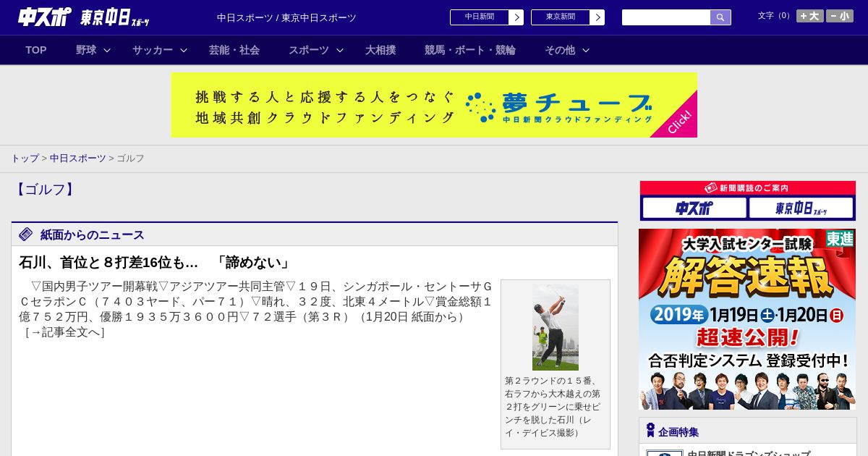This screenshot has height=456, width=868.
Task: Open the 大相撲 navigation item
Action: [380, 50]
